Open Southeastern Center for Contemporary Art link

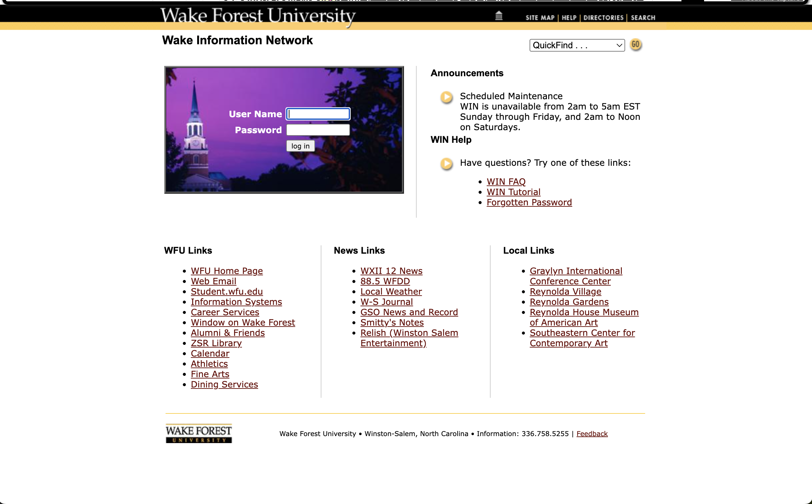pyautogui.click(x=582, y=338)
